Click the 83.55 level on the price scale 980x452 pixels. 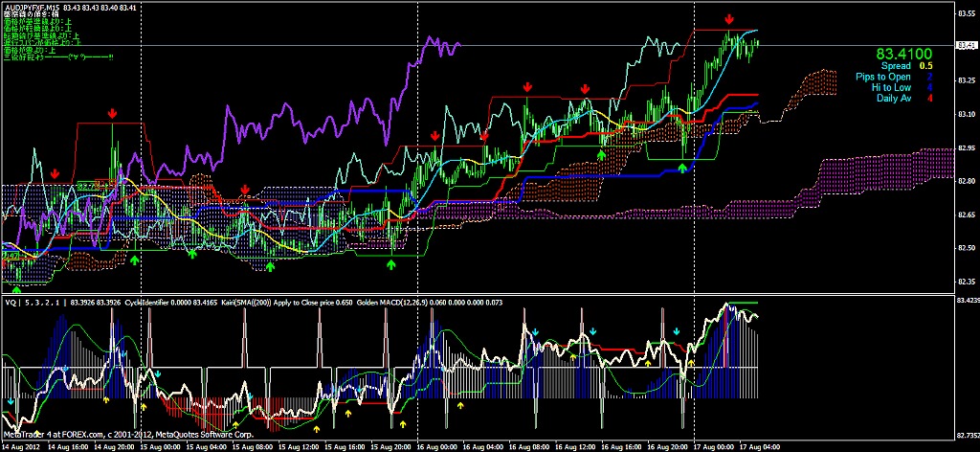[x=967, y=14]
